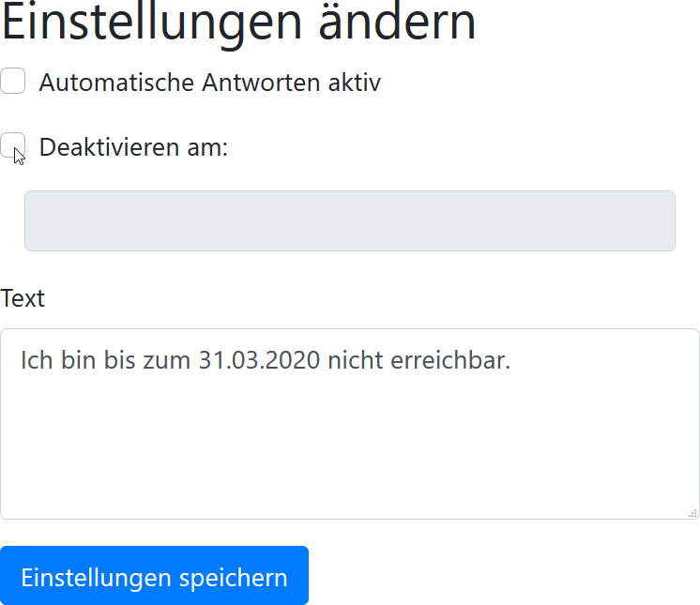Screen dimensions: 700x605
Task: Click the empty area inside the text box
Action: coord(349,450)
